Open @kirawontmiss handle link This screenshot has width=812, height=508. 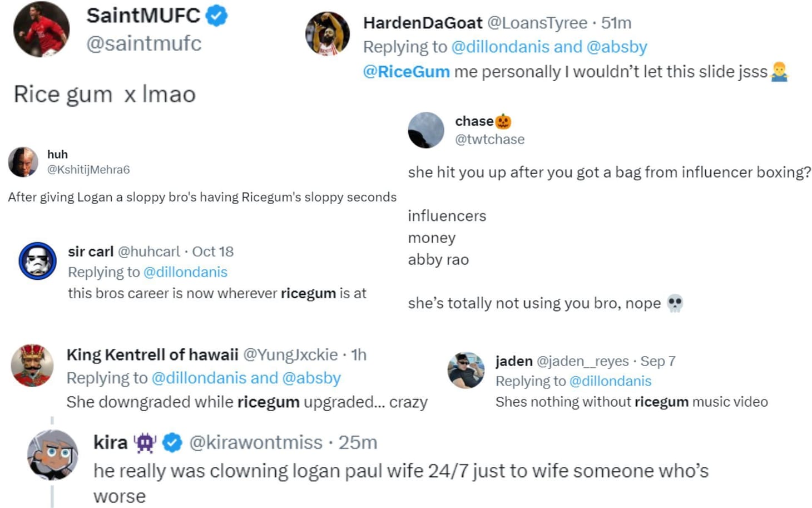[255, 443]
